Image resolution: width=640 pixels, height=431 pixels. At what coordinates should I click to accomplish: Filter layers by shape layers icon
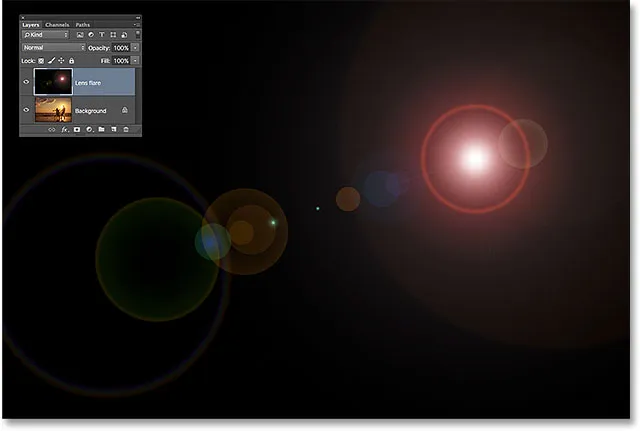(x=113, y=35)
